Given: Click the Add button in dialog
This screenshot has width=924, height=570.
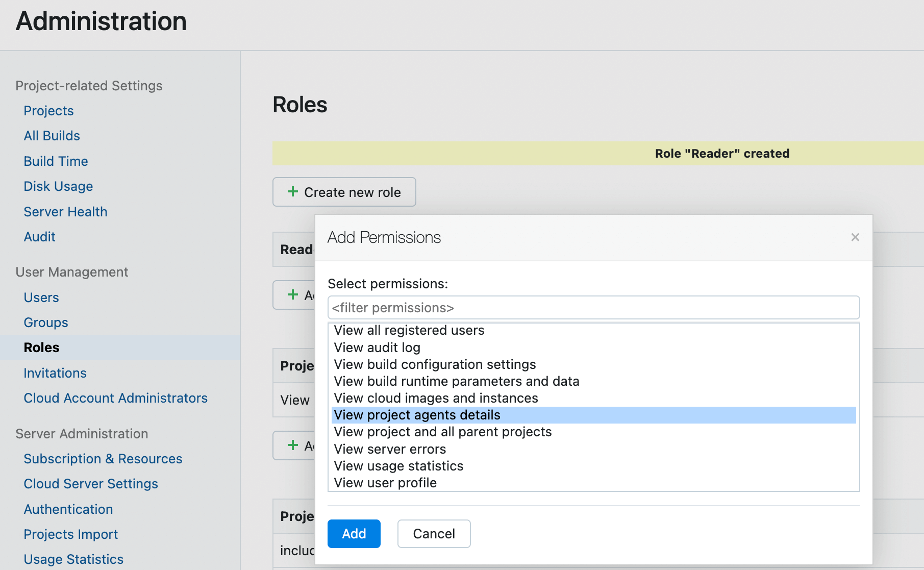Looking at the screenshot, I should (354, 534).
